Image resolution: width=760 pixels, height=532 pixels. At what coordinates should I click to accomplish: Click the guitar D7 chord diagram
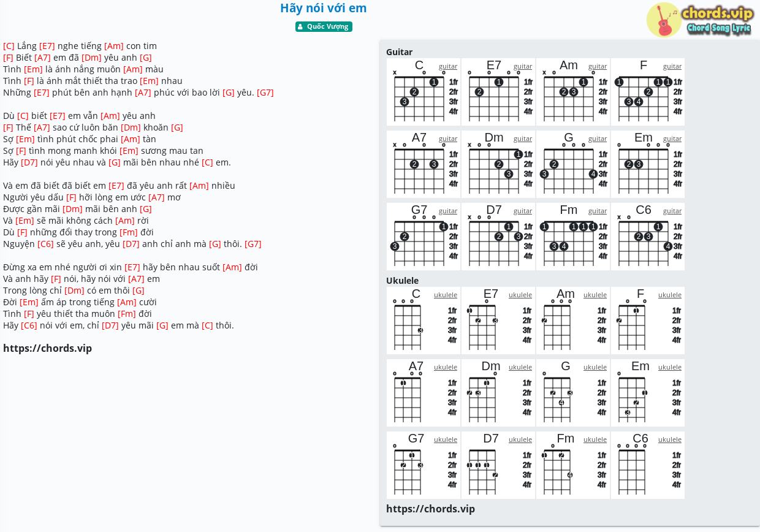click(x=498, y=237)
